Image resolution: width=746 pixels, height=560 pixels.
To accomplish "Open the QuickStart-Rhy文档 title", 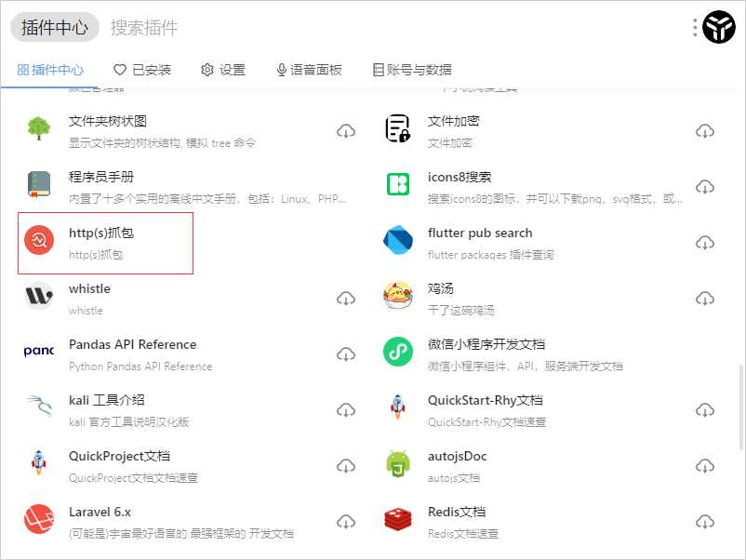I will [x=486, y=400].
